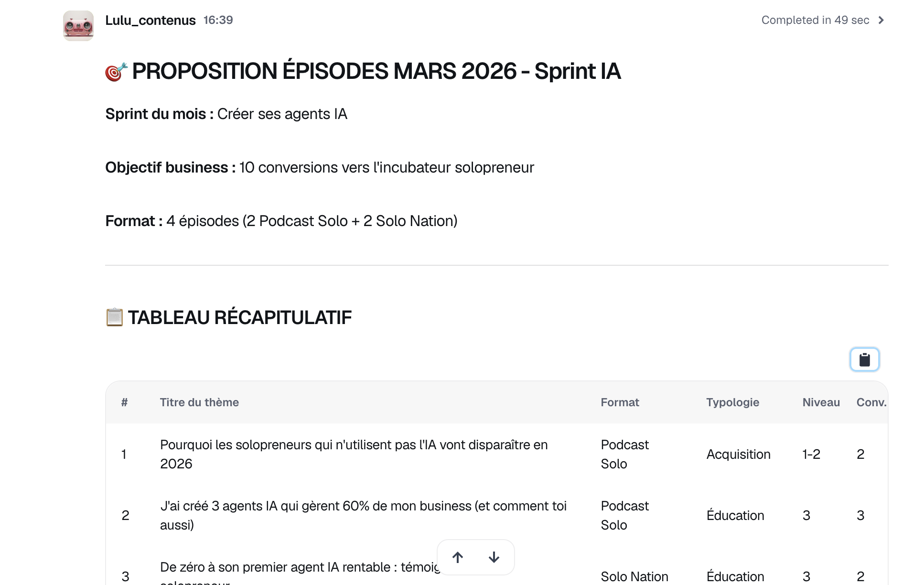Image resolution: width=924 pixels, height=585 pixels.
Task: Select the Niveau column header
Action: coord(821,402)
